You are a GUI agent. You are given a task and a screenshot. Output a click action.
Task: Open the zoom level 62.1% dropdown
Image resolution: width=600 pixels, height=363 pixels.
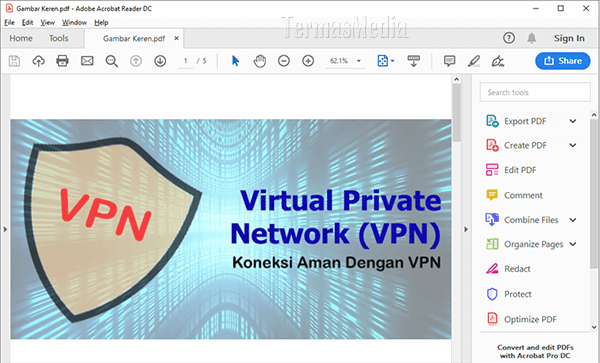359,61
